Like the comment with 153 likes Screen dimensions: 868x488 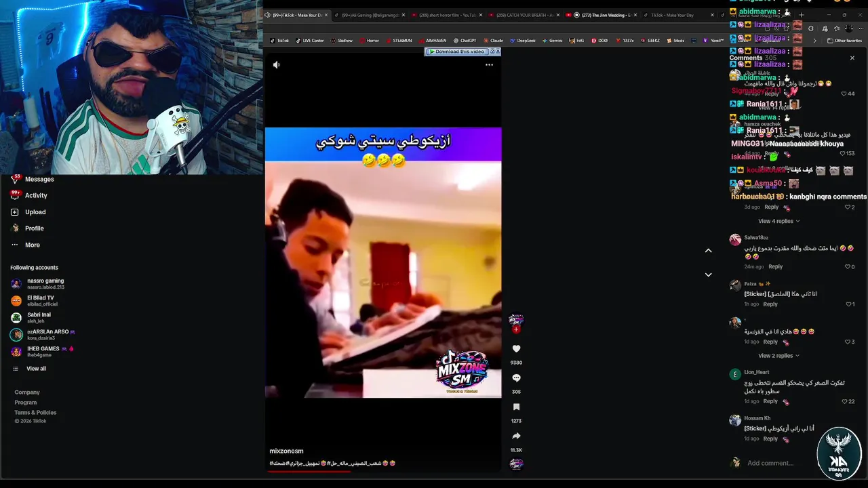click(x=841, y=153)
